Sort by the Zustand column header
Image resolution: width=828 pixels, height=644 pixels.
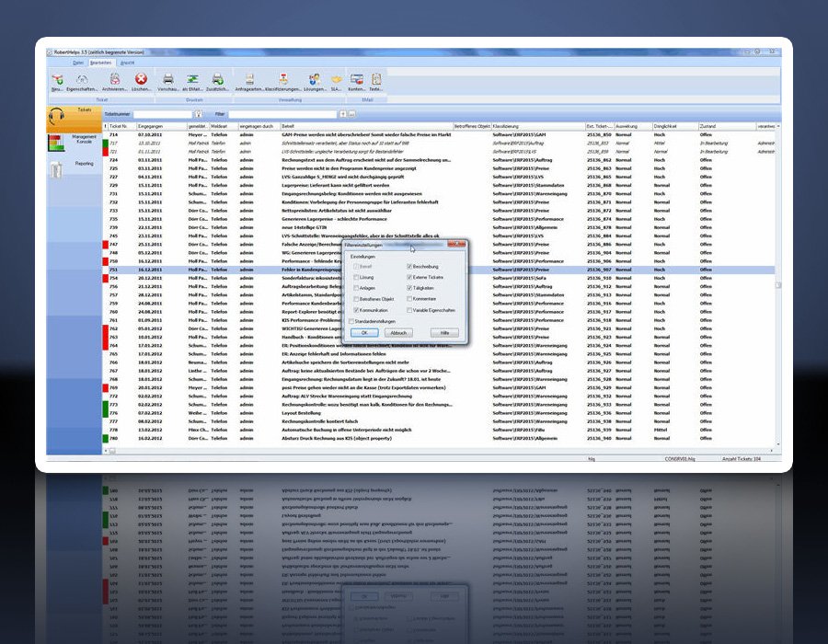coord(727,127)
